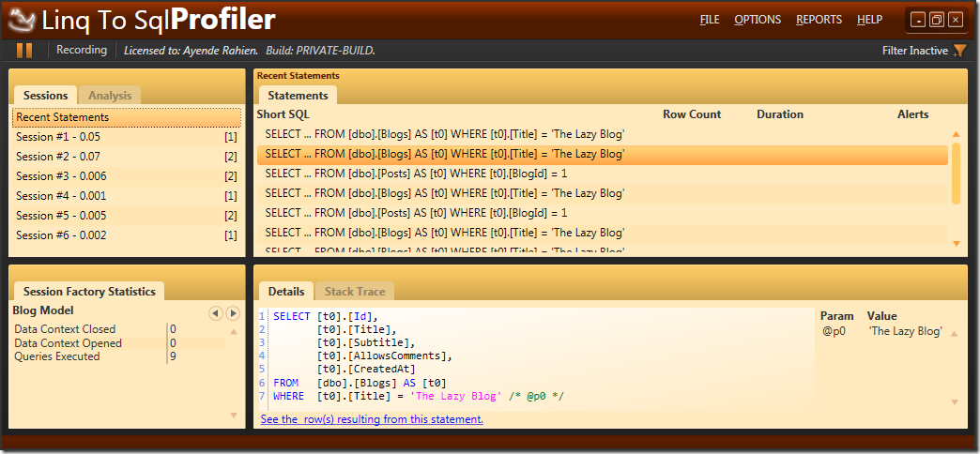Select Recent Statements in sessions list
Image resolution: width=980 pixels, height=454 pixels.
pyautogui.click(x=127, y=117)
